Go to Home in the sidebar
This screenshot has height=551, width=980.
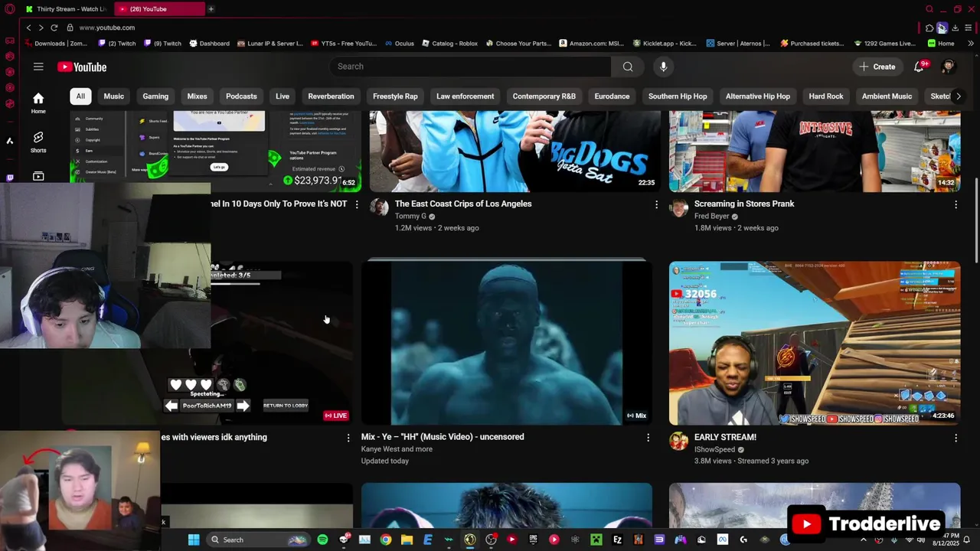click(x=38, y=103)
